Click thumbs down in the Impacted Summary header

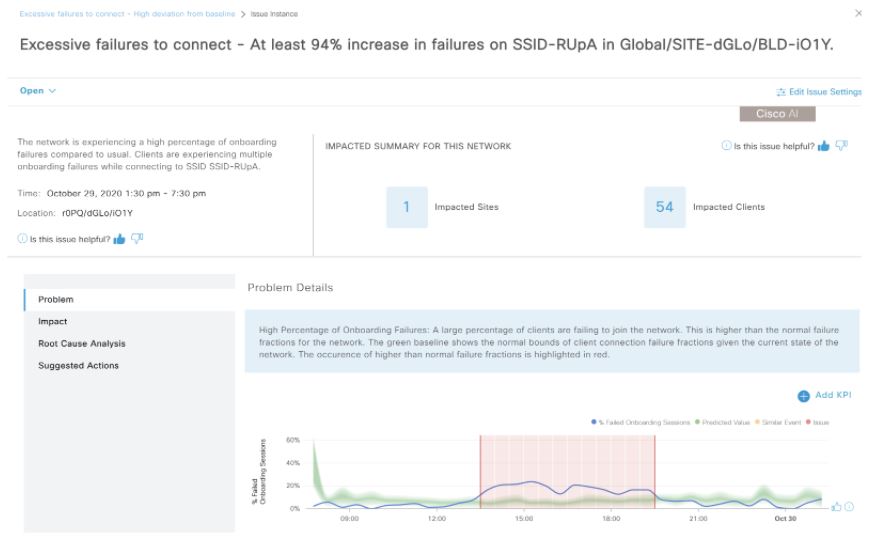(x=841, y=146)
